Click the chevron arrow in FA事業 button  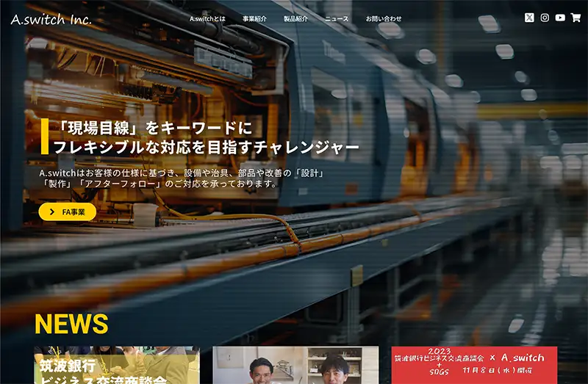click(x=51, y=212)
